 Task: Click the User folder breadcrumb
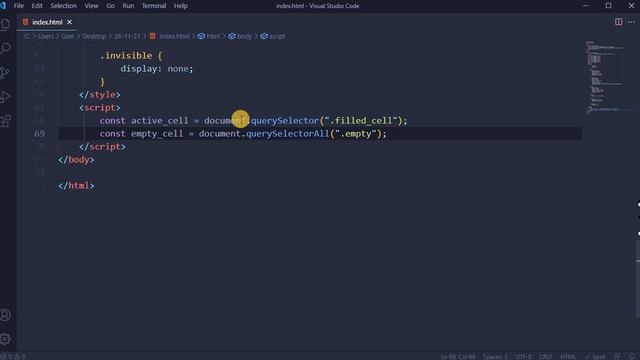[68, 36]
